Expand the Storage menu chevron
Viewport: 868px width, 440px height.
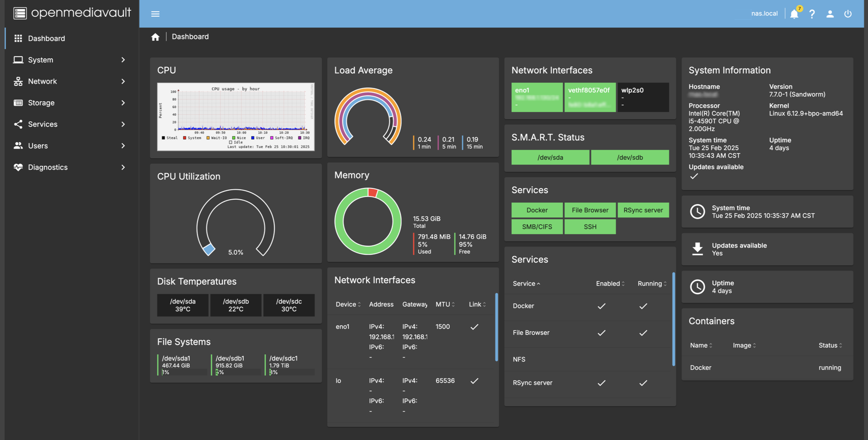[123, 103]
